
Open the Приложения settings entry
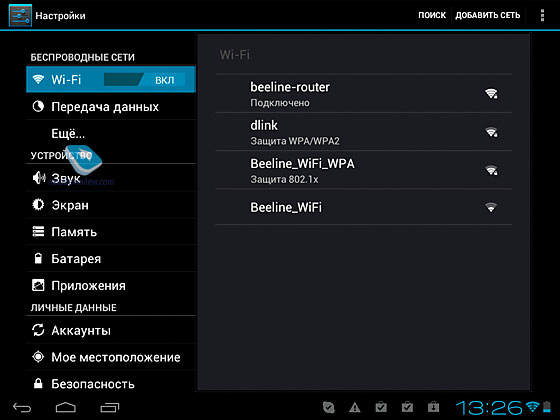pos(111,285)
